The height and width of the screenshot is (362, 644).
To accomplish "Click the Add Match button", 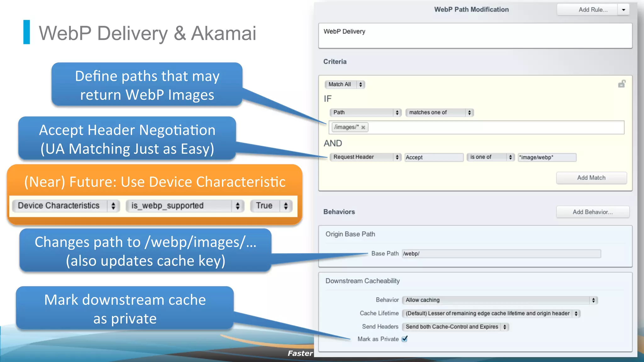I will point(591,178).
